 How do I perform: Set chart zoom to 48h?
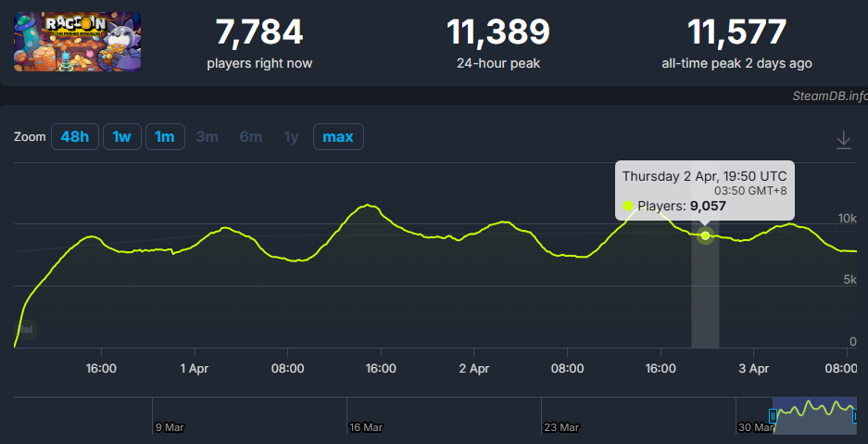click(x=74, y=137)
